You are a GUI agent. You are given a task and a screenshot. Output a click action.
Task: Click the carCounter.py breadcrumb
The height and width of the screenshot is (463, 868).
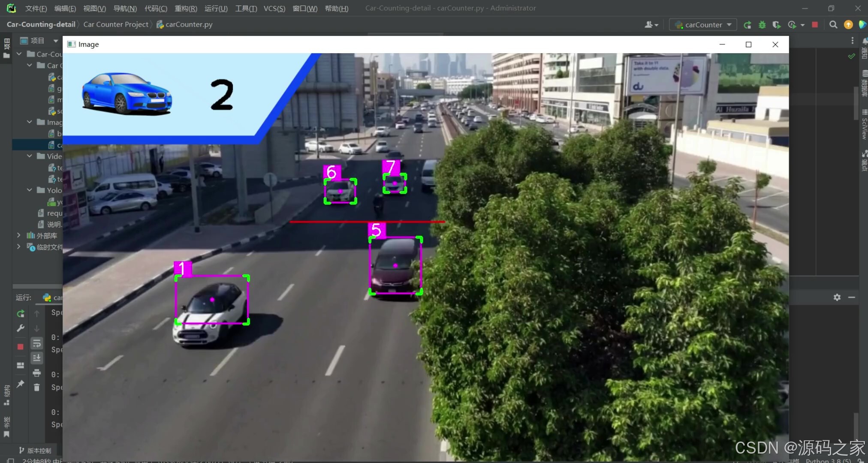184,24
